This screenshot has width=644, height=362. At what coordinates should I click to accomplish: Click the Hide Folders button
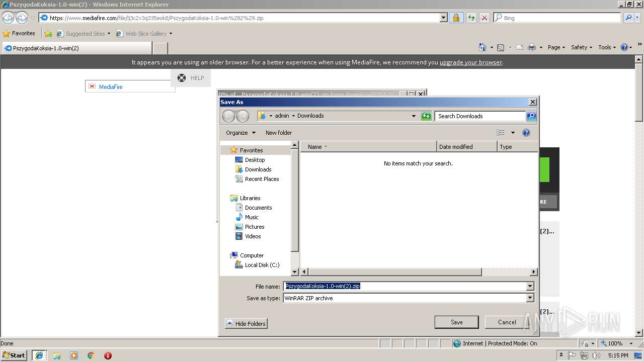(x=246, y=324)
